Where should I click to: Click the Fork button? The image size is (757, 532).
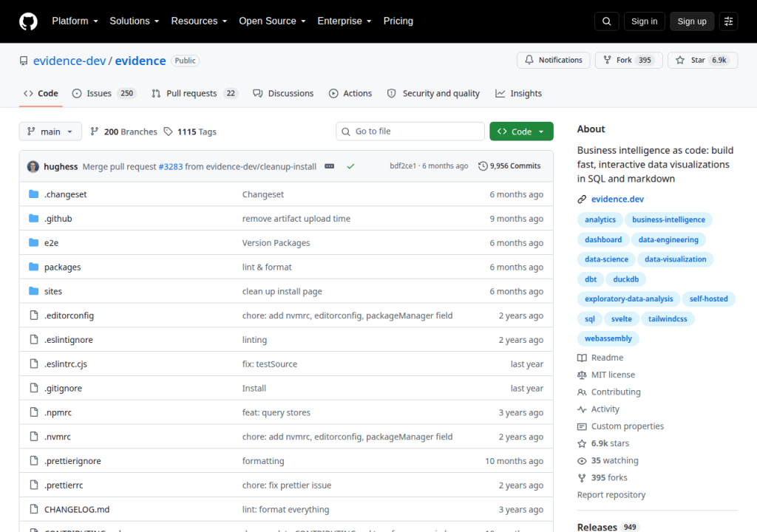tap(628, 60)
